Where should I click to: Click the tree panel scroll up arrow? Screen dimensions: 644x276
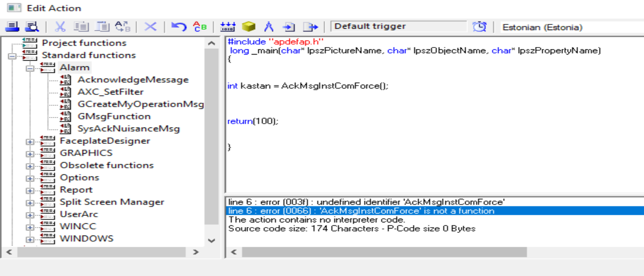tap(212, 43)
